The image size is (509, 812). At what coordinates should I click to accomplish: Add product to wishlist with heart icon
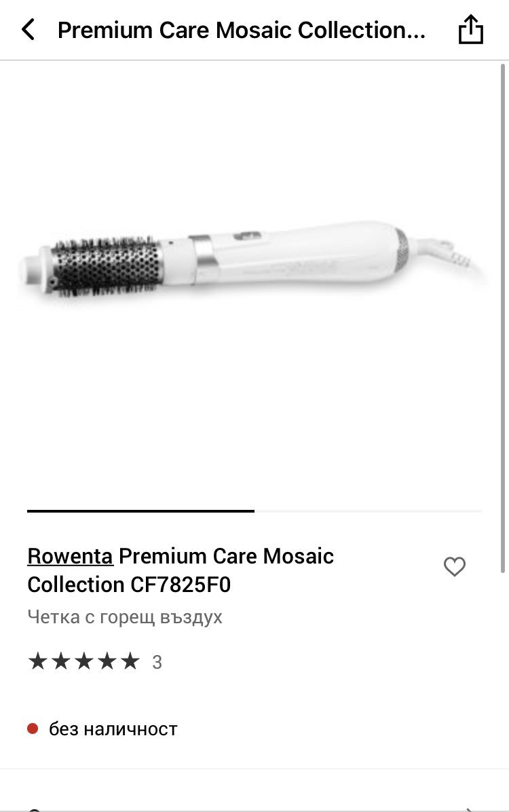(x=455, y=566)
